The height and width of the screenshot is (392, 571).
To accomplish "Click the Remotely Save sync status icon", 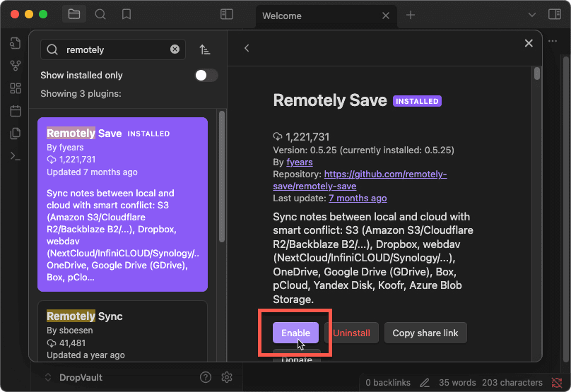I will pos(556,383).
